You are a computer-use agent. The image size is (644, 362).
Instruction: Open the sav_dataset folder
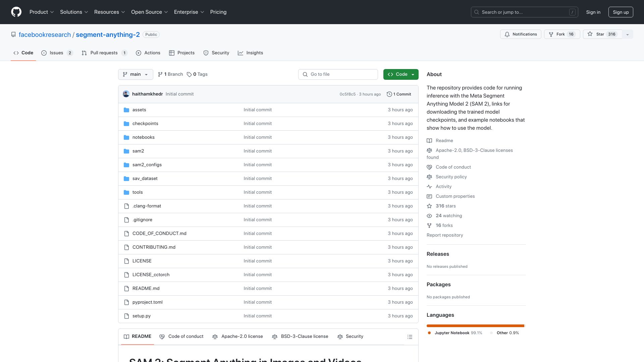(145, 179)
